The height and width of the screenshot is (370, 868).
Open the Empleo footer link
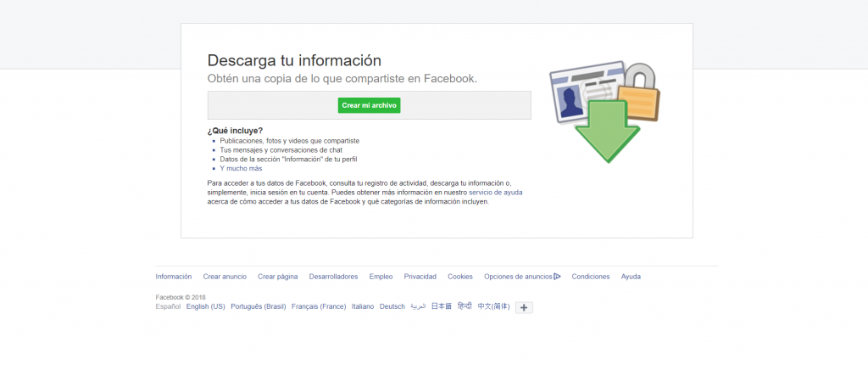pyautogui.click(x=381, y=277)
